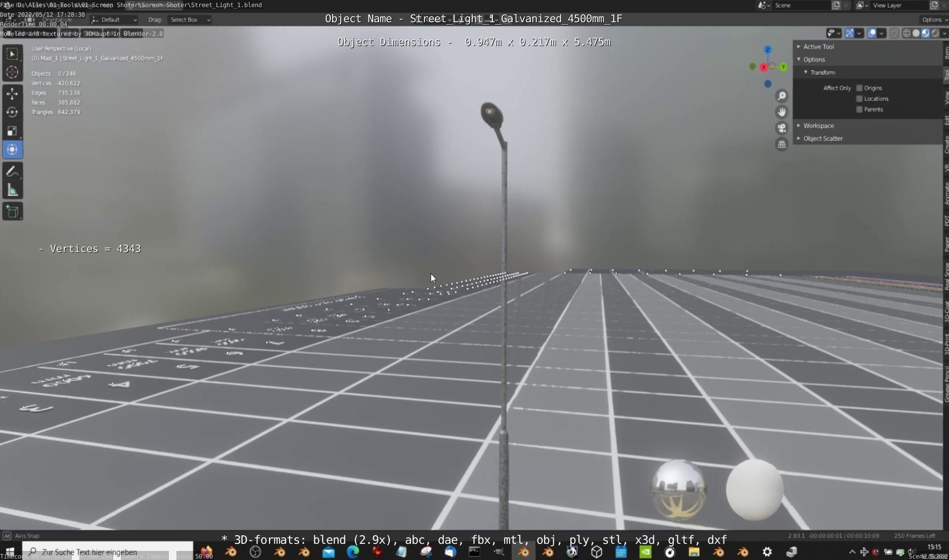Open the selectability and visibility dropdown
Image resolution: width=949 pixels, height=560 pixels.
pyautogui.click(x=833, y=33)
